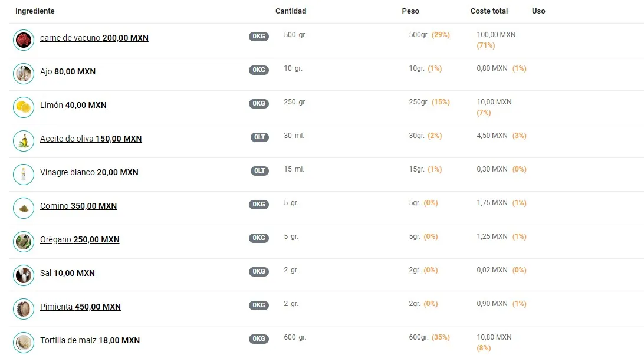Open the Ajo 80,00 MXN link
644x355 pixels.
(x=68, y=71)
